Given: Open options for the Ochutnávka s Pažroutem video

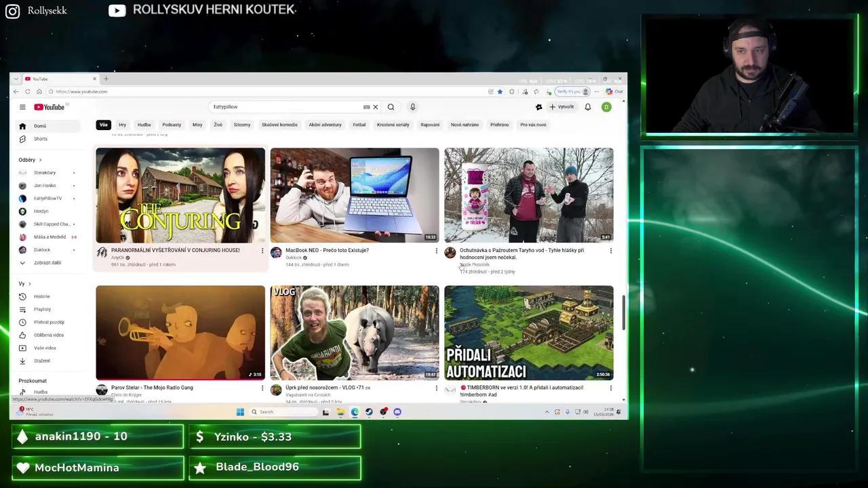Looking at the screenshot, I should click(x=610, y=251).
